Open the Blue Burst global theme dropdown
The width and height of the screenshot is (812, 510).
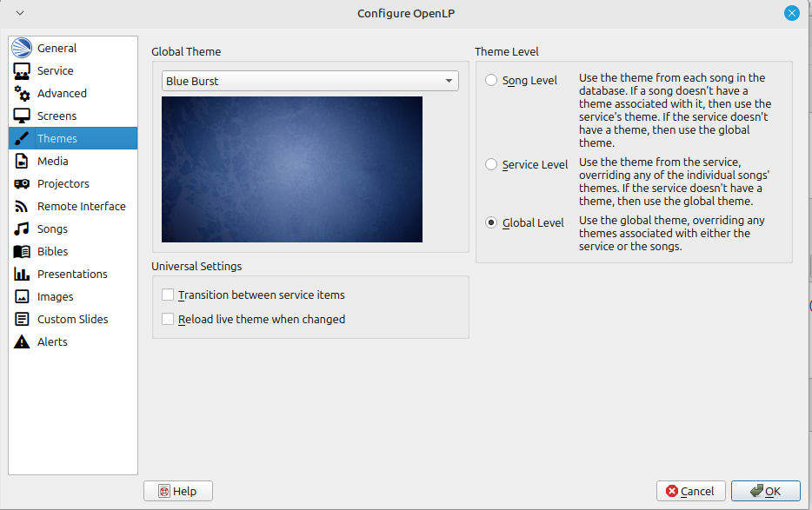coord(310,81)
